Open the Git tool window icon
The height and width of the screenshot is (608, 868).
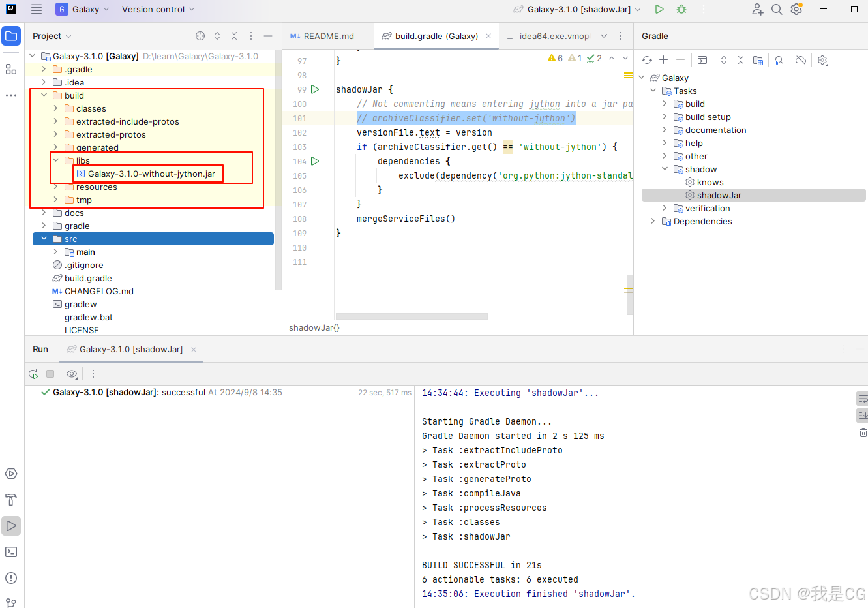[11, 603]
